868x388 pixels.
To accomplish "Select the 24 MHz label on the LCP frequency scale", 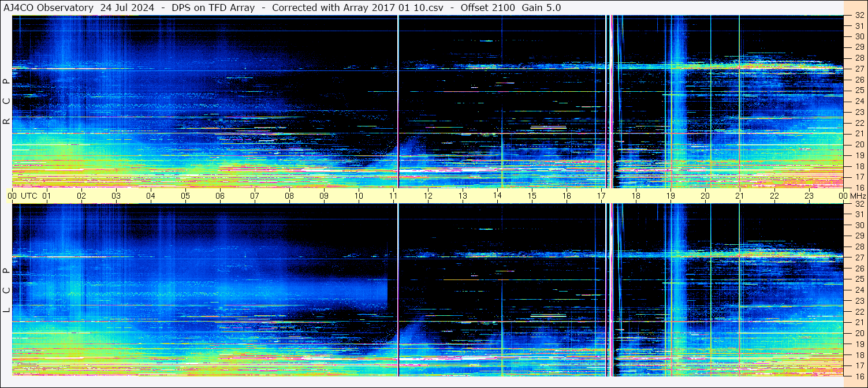I will pos(859,290).
